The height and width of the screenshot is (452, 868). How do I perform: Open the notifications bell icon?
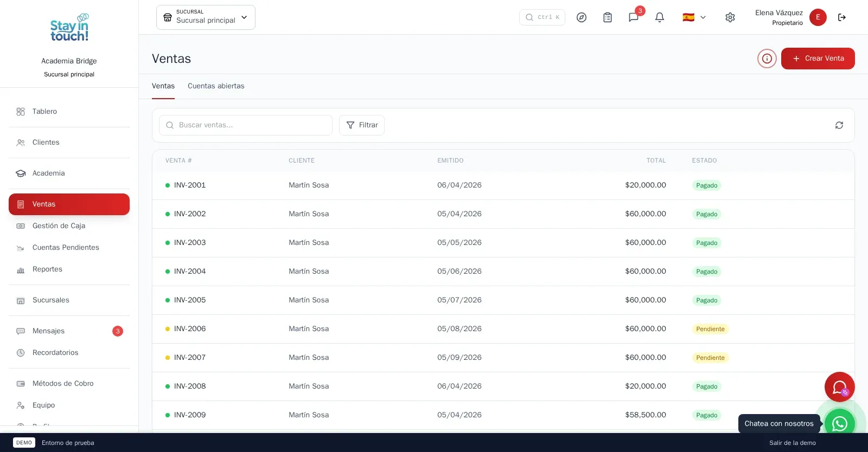tap(660, 17)
